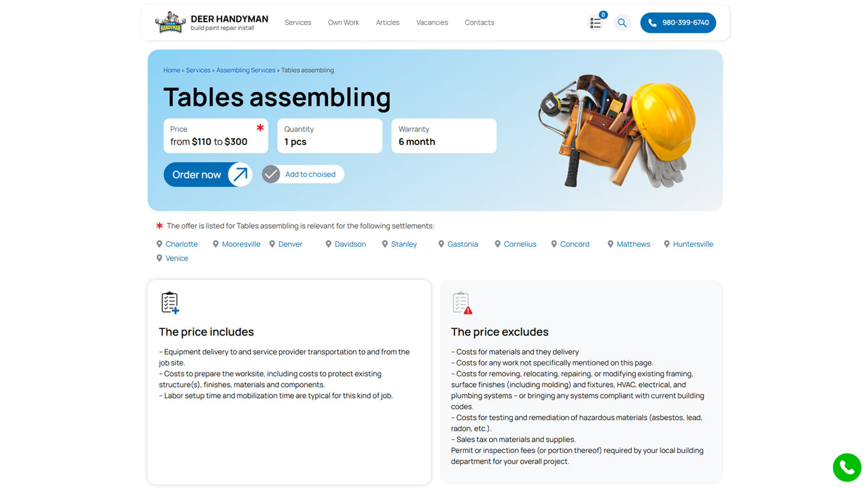Open the chosen services list icon
This screenshot has width=868, height=488.
pyautogui.click(x=595, y=22)
